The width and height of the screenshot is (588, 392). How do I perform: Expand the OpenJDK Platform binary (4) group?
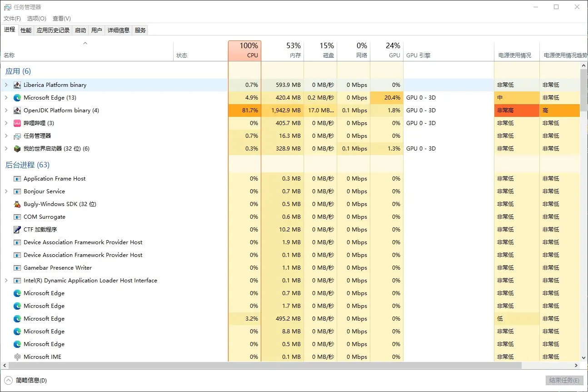pyautogui.click(x=6, y=111)
